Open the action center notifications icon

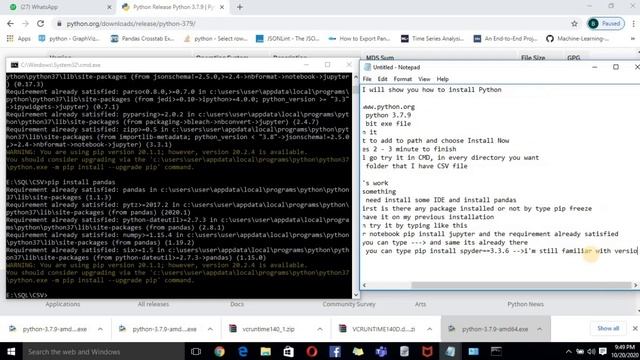pos(602,351)
